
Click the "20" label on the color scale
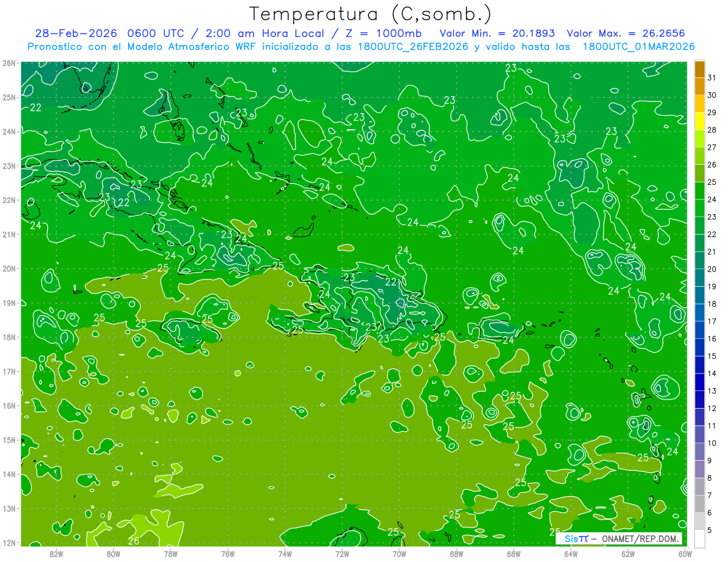tap(712, 269)
